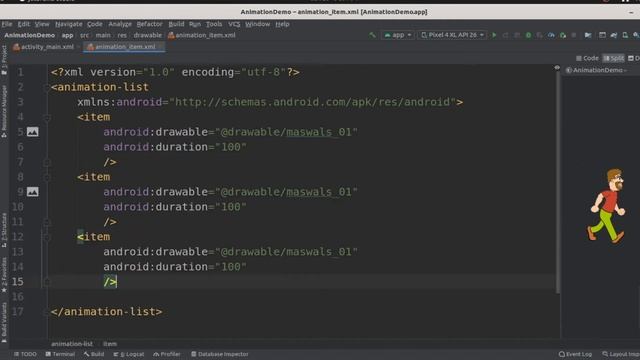Image resolution: width=640 pixels, height=360 pixels.
Task: Collapse the item fold marker on line 4
Action: pos(47,118)
